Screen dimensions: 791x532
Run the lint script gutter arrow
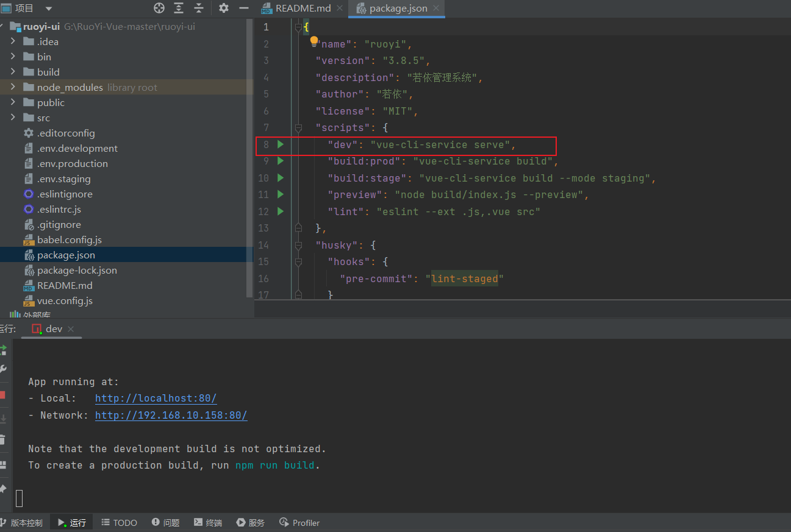[x=281, y=211]
